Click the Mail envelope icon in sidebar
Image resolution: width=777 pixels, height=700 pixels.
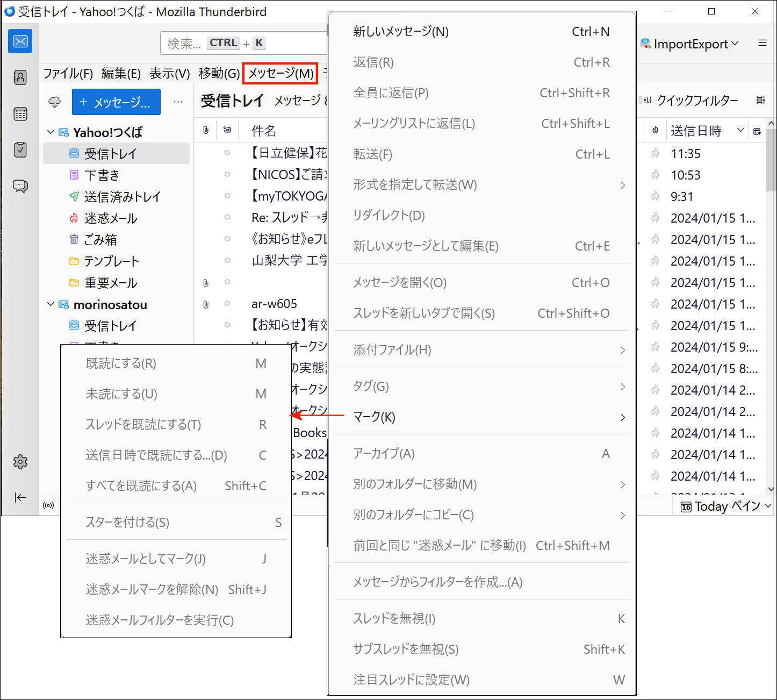coord(20,41)
